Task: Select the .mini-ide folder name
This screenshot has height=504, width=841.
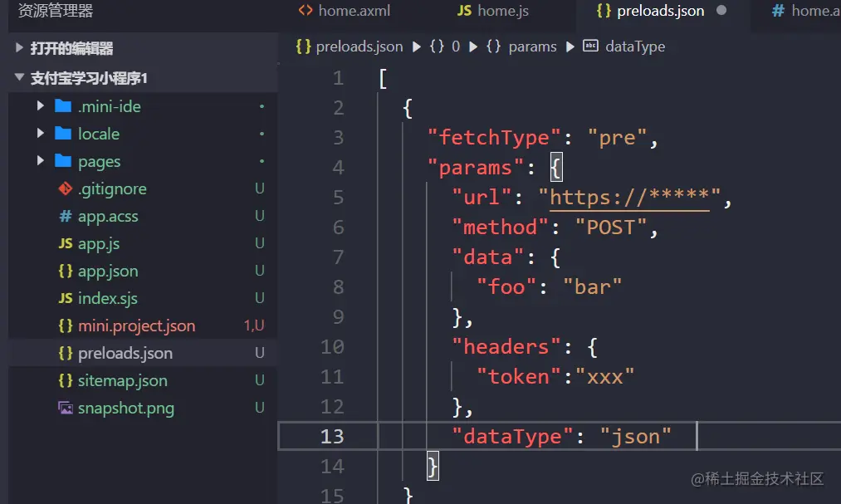Action: (110, 106)
